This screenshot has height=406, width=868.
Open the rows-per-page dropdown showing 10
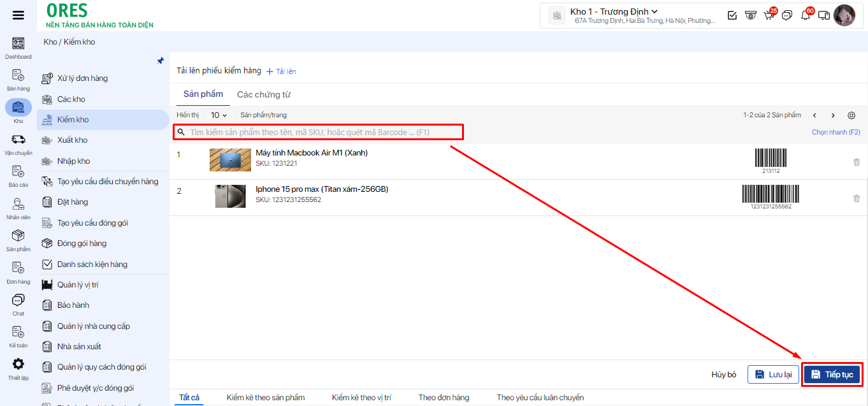(219, 115)
